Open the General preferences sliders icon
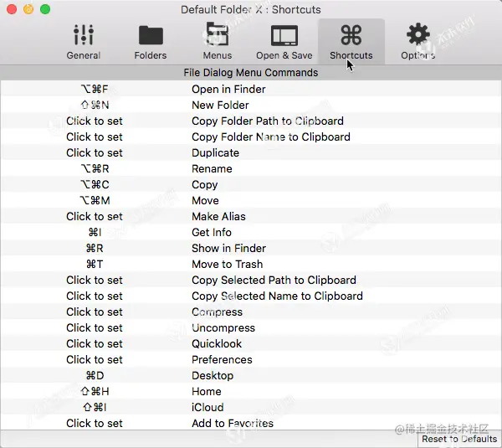The image size is (502, 448). point(84,35)
